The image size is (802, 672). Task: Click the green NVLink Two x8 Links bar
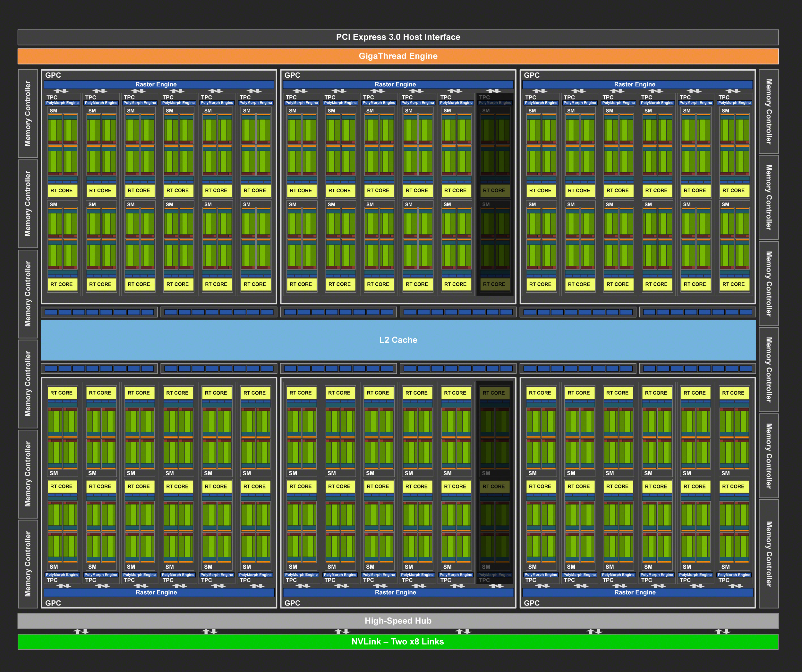coord(398,642)
